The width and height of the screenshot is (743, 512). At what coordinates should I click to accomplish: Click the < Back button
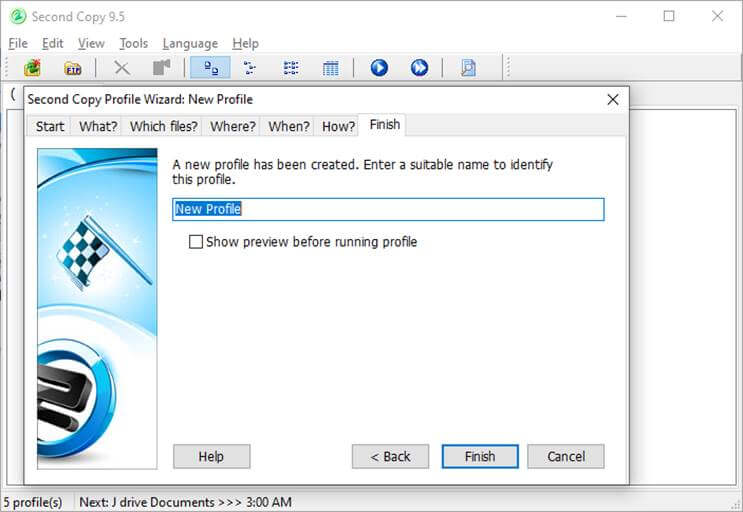tap(390, 457)
